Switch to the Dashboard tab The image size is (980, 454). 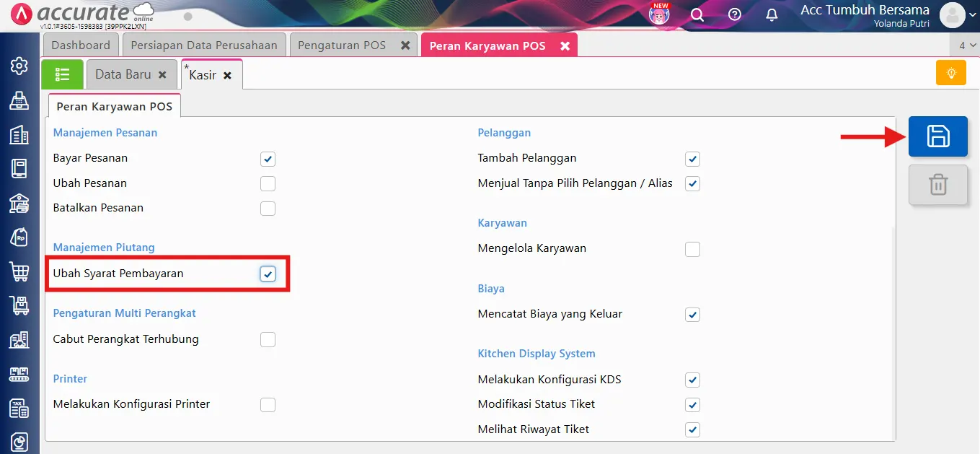point(80,44)
